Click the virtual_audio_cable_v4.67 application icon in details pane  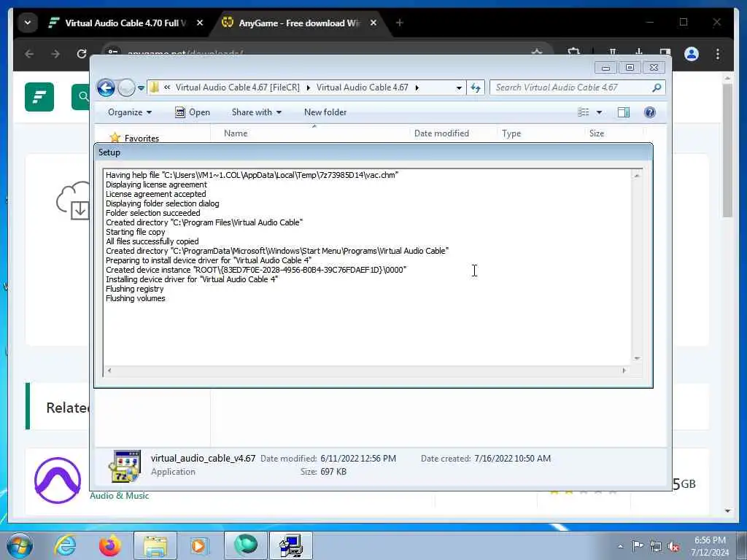pyautogui.click(x=124, y=466)
